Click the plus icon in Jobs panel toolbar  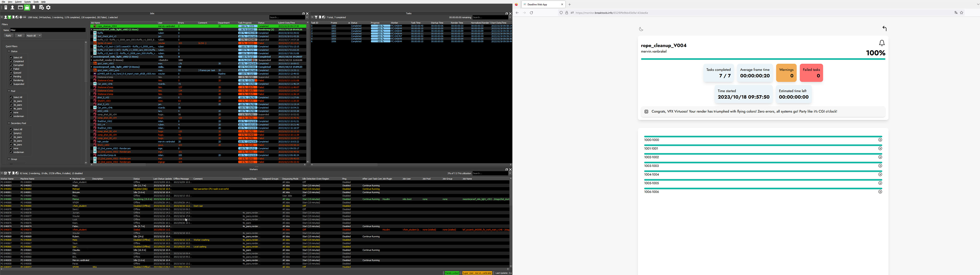click(21, 17)
